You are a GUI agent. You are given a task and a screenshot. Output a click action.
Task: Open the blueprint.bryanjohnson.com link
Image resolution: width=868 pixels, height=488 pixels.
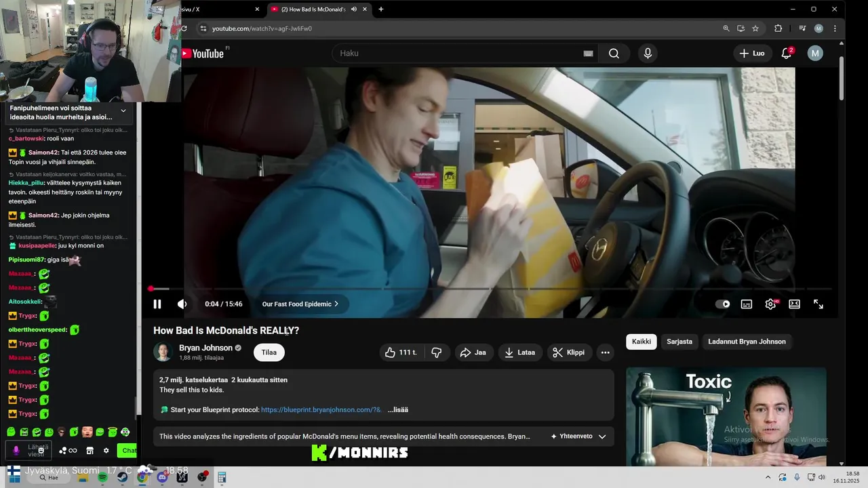pyautogui.click(x=321, y=410)
